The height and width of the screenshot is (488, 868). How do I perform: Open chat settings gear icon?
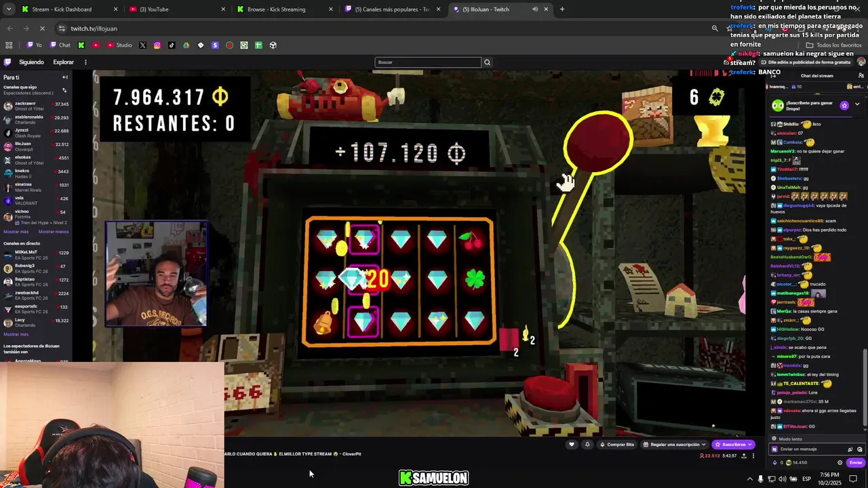(x=840, y=462)
